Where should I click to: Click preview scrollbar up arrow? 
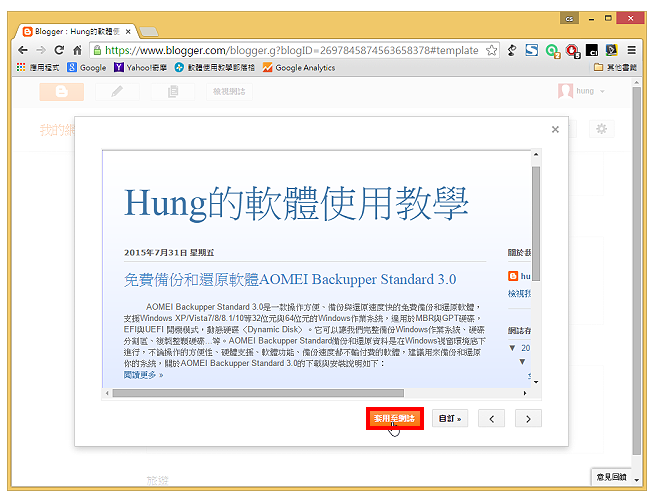pos(536,155)
